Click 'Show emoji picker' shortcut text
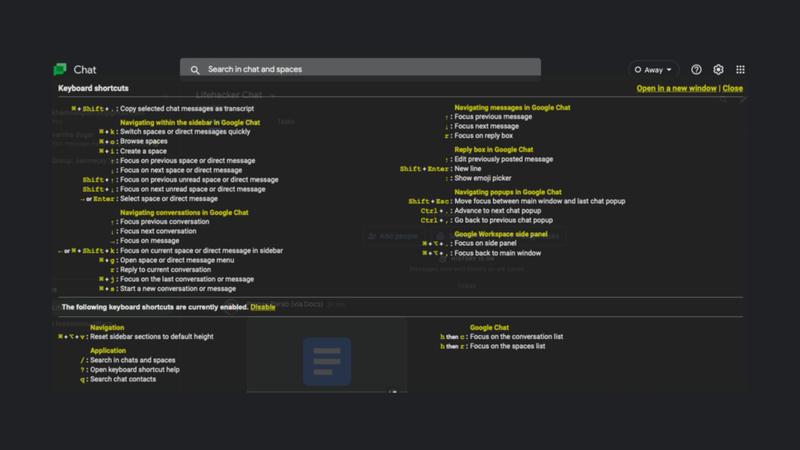Viewport: 800px width, 450px height. click(483, 179)
